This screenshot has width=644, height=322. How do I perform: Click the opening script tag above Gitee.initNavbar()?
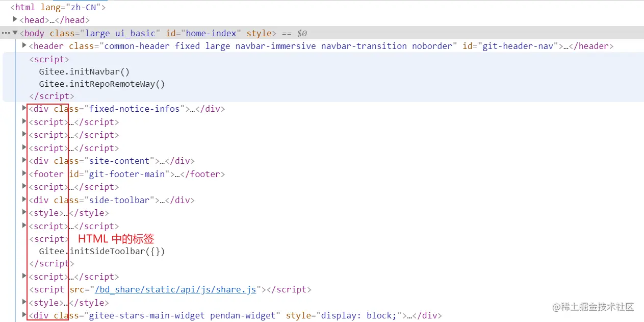pos(49,59)
